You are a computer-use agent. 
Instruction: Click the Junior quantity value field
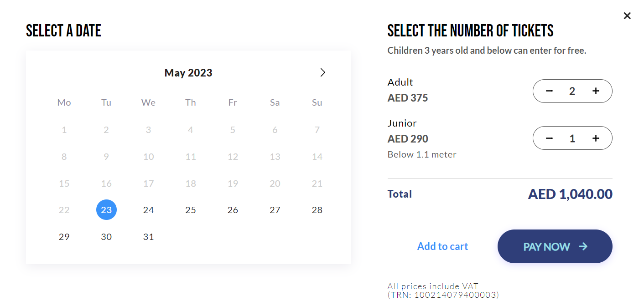(572, 138)
